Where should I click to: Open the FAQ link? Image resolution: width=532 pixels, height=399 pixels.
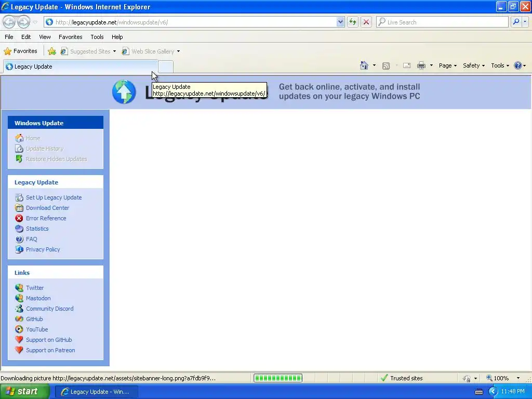pyautogui.click(x=31, y=239)
